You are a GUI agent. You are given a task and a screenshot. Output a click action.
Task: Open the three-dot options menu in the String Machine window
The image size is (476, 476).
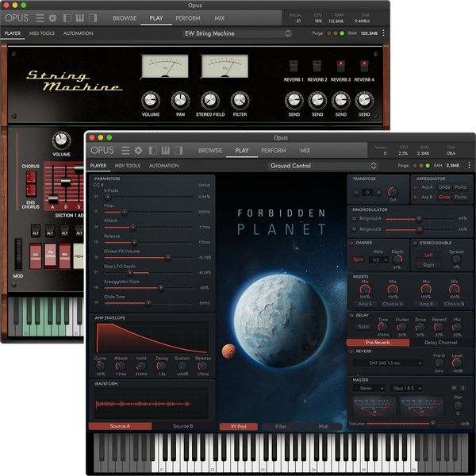coord(383,33)
